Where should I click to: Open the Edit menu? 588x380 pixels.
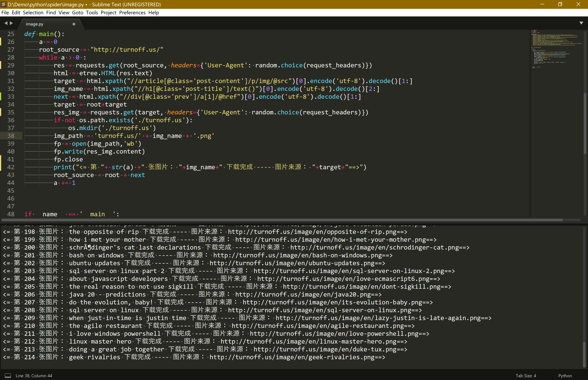click(16, 13)
